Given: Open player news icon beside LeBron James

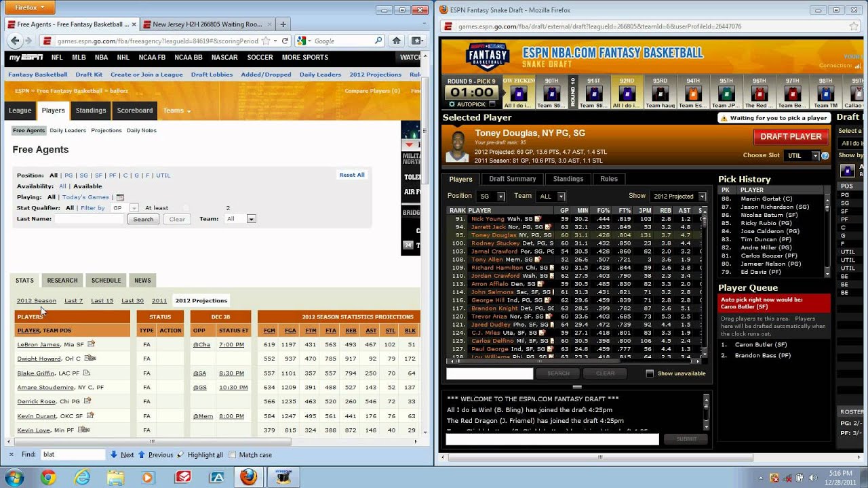Looking at the screenshot, I should pos(90,344).
